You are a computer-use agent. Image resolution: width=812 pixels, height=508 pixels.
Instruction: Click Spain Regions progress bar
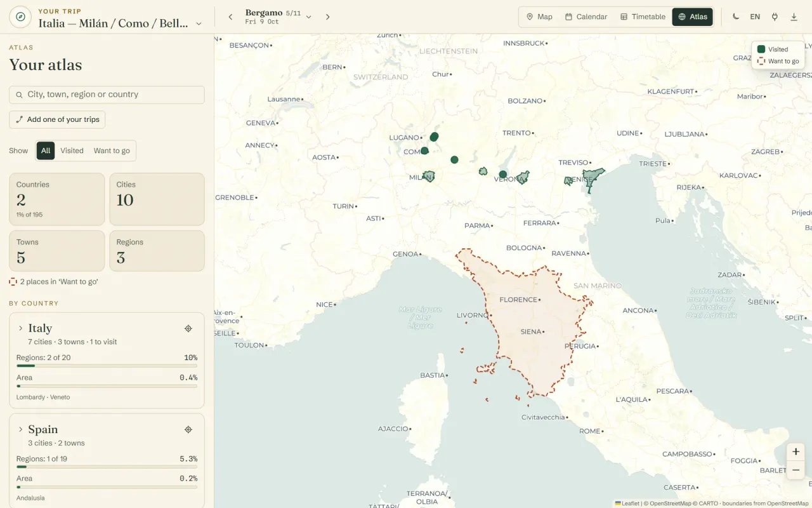(x=107, y=467)
